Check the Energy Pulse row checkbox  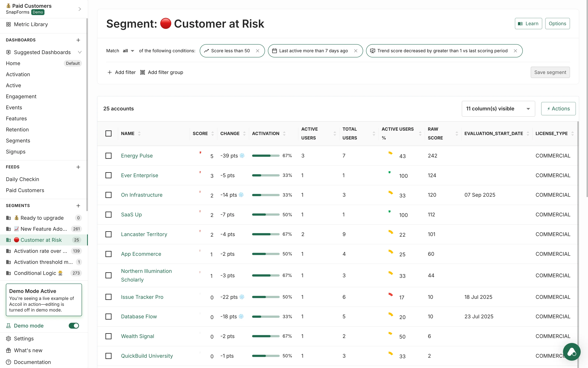click(108, 155)
